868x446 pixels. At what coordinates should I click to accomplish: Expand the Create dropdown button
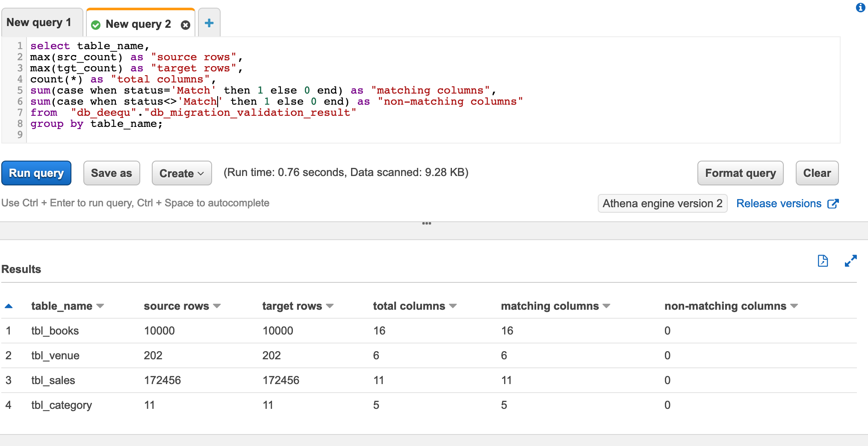(x=182, y=173)
